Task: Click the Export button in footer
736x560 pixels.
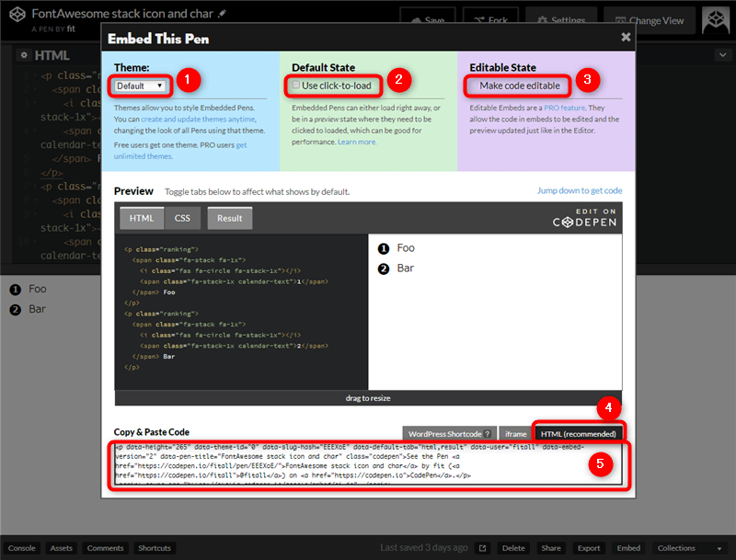Action: [x=588, y=548]
